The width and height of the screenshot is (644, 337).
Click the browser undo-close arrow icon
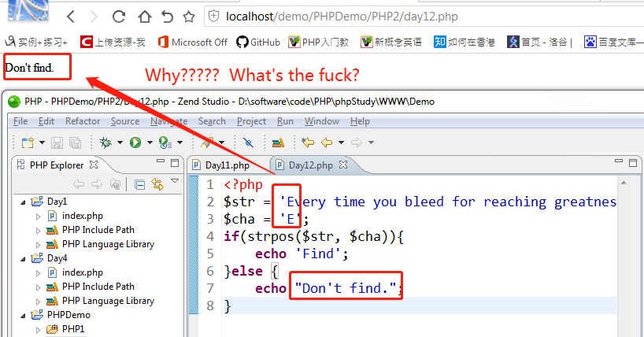167,17
